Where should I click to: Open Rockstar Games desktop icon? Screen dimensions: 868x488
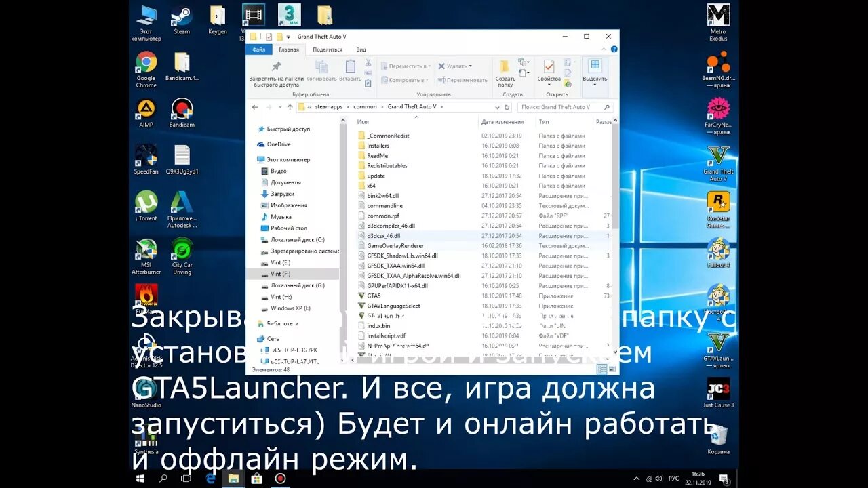click(718, 211)
